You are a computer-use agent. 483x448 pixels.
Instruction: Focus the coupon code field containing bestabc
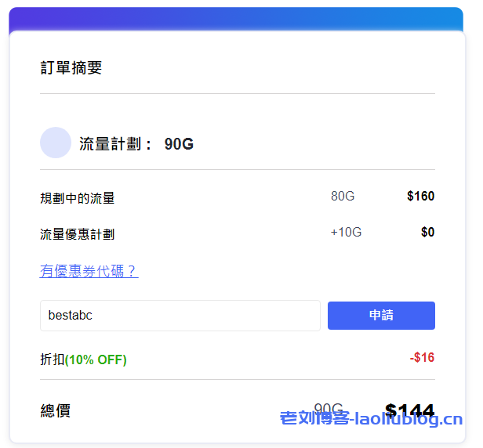[180, 316]
